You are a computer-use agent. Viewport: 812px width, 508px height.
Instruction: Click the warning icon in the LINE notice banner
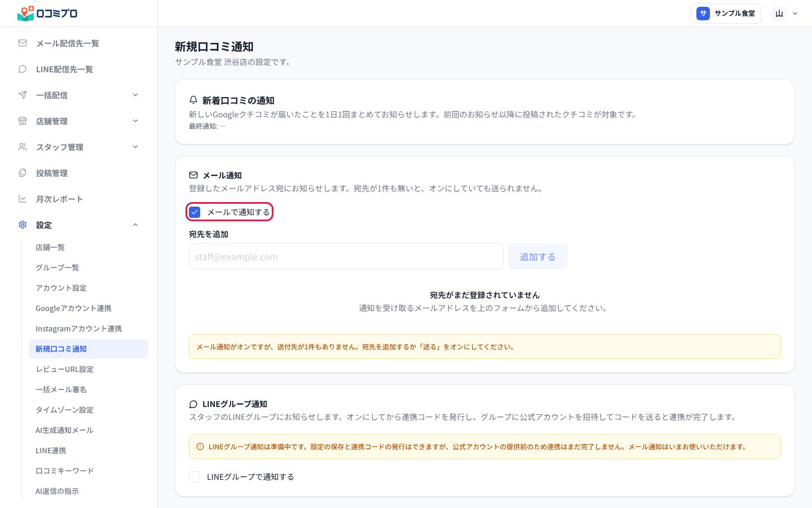point(200,446)
